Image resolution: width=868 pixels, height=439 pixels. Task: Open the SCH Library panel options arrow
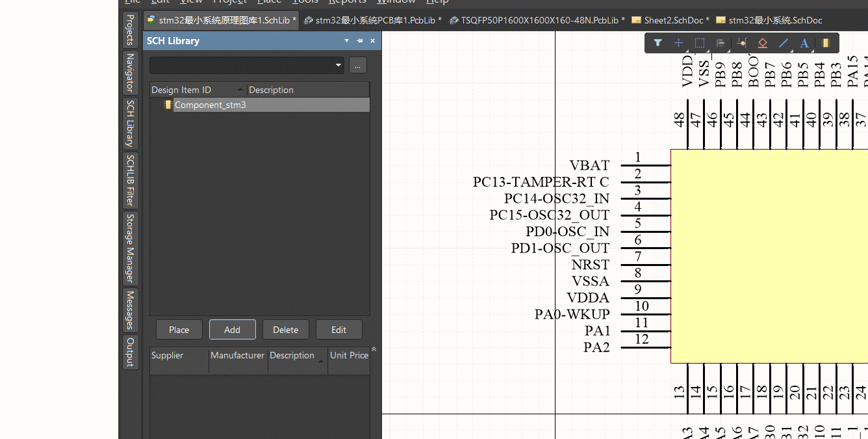(x=347, y=41)
